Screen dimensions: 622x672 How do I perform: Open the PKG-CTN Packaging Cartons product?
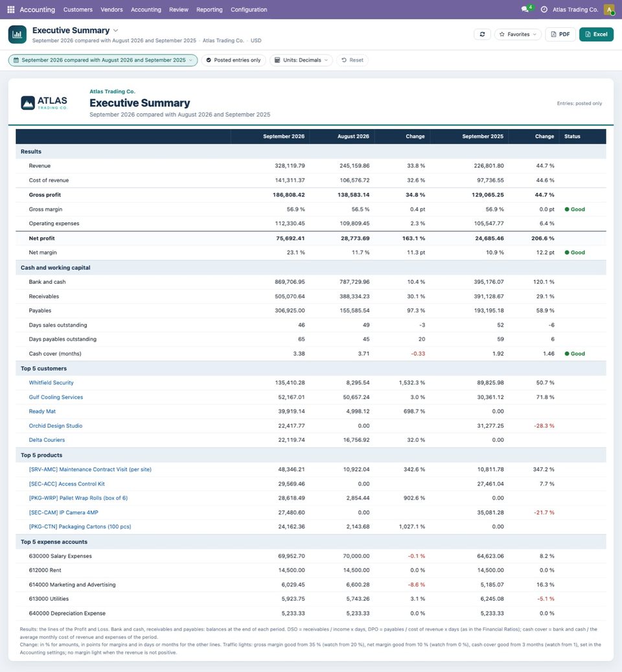click(80, 527)
